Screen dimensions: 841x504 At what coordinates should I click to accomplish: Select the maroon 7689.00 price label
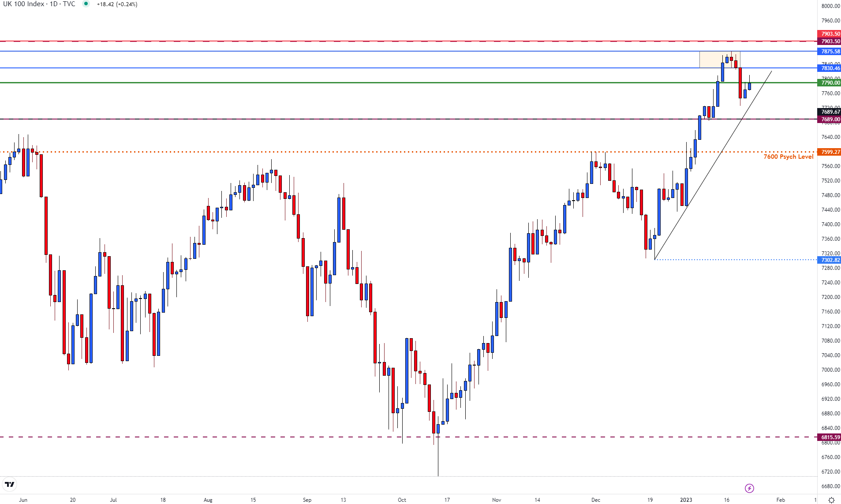click(829, 119)
